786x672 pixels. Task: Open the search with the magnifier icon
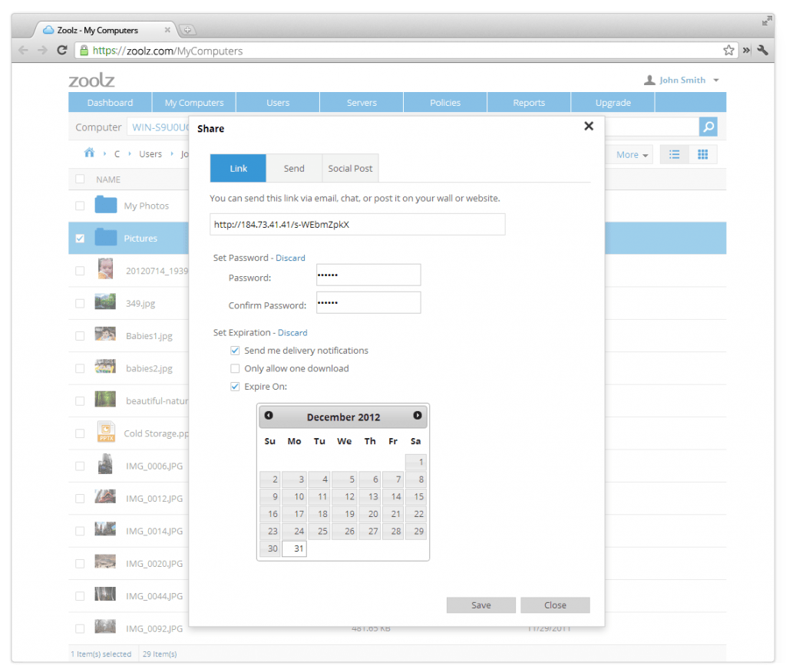point(707,127)
